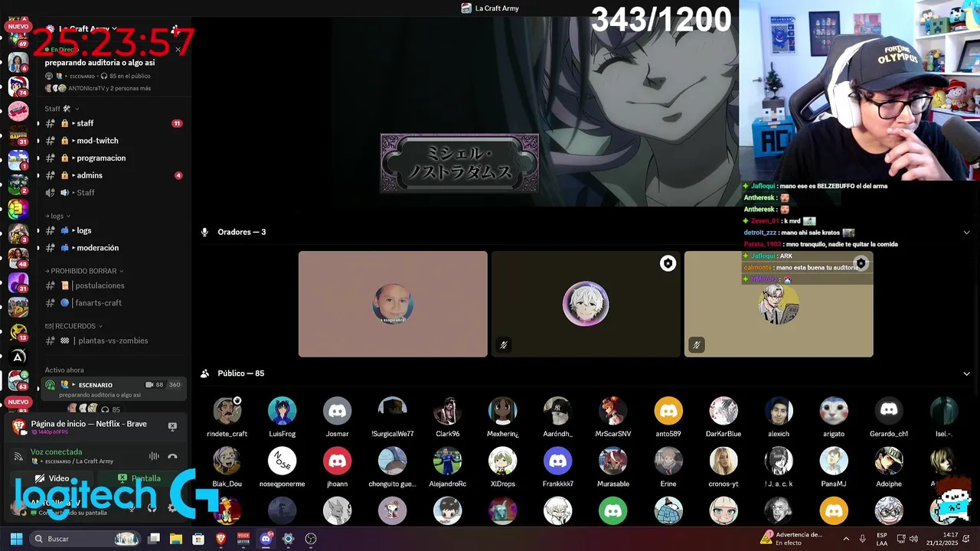Open the staff channel
Viewport: 980px width, 551px height.
pyautogui.click(x=113, y=123)
